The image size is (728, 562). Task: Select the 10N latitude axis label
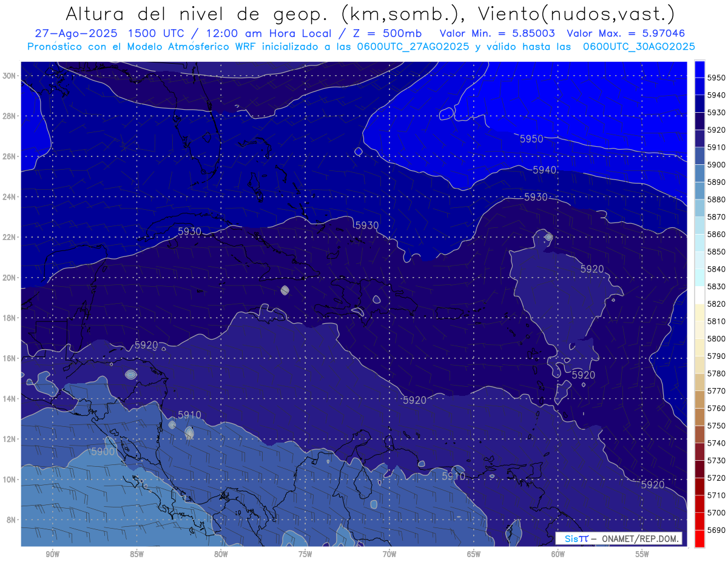pos(9,480)
